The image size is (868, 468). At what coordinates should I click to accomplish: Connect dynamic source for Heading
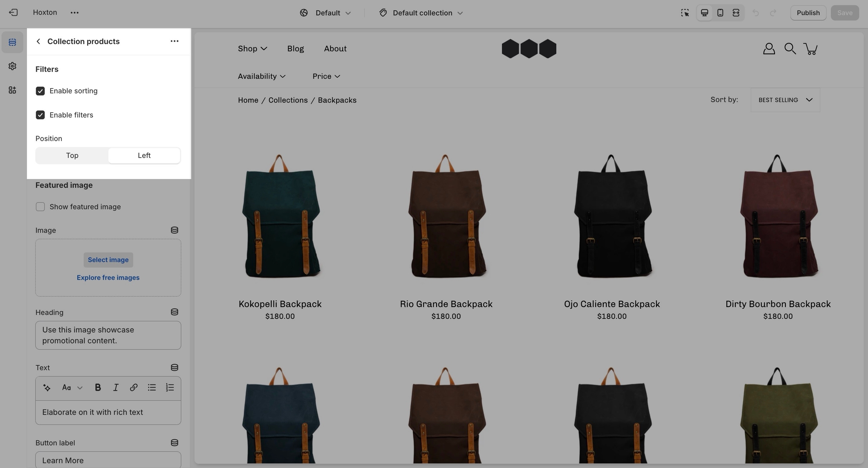[174, 312]
